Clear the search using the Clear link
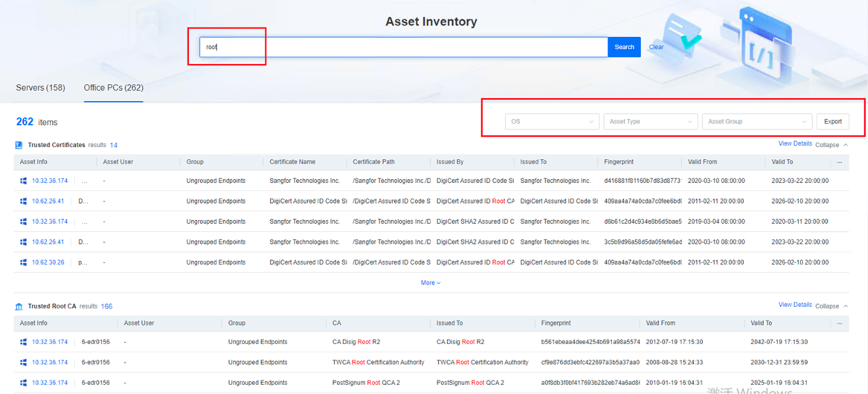The height and width of the screenshot is (394, 868). 656,47
